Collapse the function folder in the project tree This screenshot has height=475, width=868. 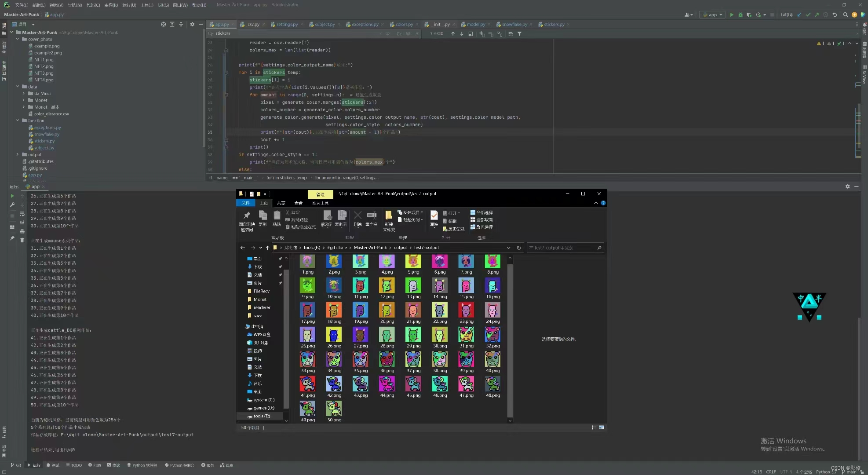(x=18, y=121)
